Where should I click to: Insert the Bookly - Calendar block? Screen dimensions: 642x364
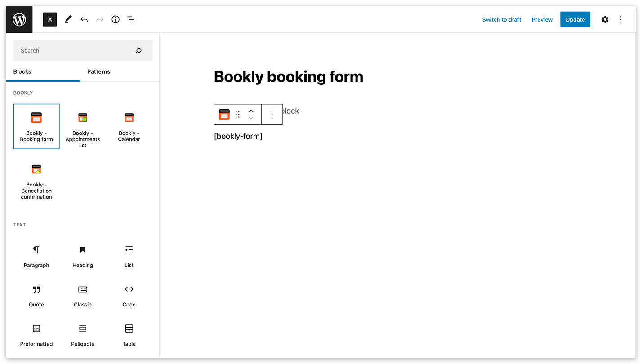tap(129, 126)
